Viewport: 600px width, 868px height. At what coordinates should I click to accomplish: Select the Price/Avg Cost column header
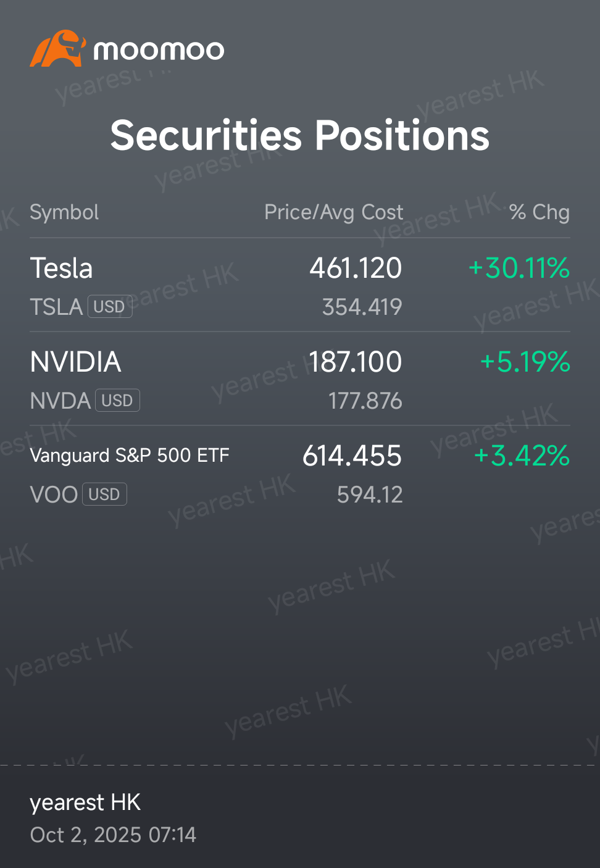pos(333,212)
